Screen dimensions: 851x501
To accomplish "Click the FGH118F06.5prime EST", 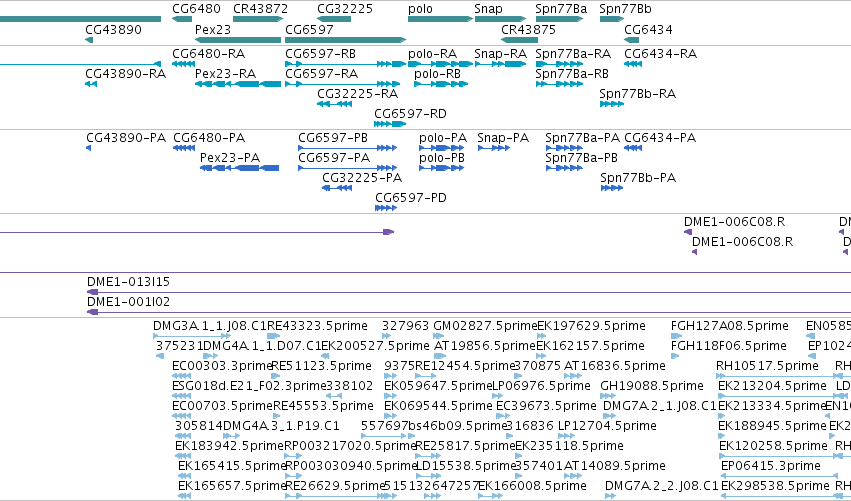I will point(675,357).
